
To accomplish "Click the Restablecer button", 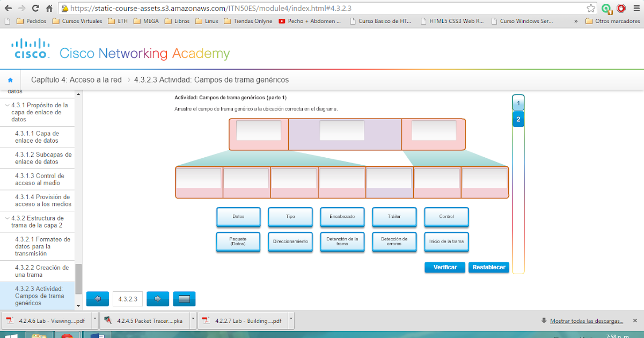I will tap(488, 267).
